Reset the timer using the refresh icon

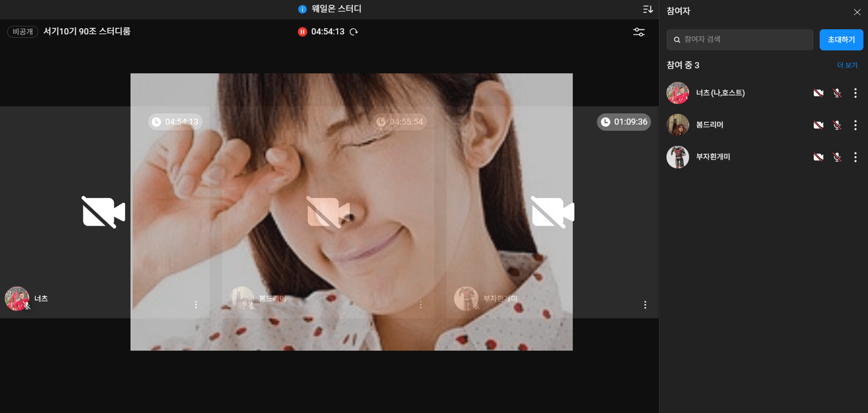tap(354, 32)
